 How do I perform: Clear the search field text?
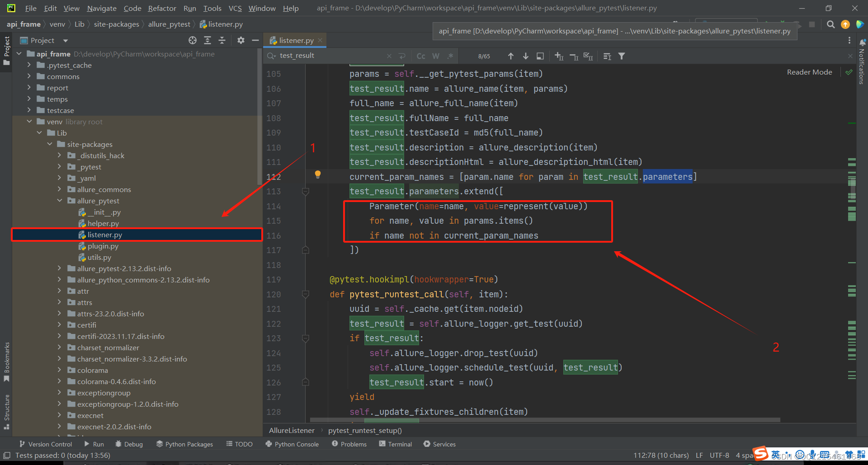[x=389, y=56]
